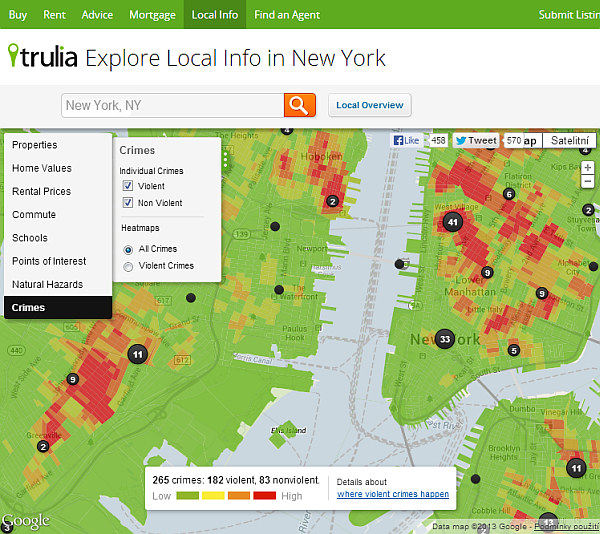Viewport: 600px width, 534px height.
Task: Select the Violent Crimes heatmap radio
Action: click(x=128, y=267)
